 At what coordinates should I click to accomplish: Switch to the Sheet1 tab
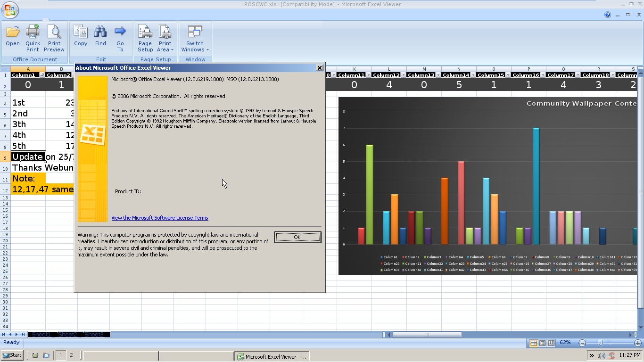[41, 334]
